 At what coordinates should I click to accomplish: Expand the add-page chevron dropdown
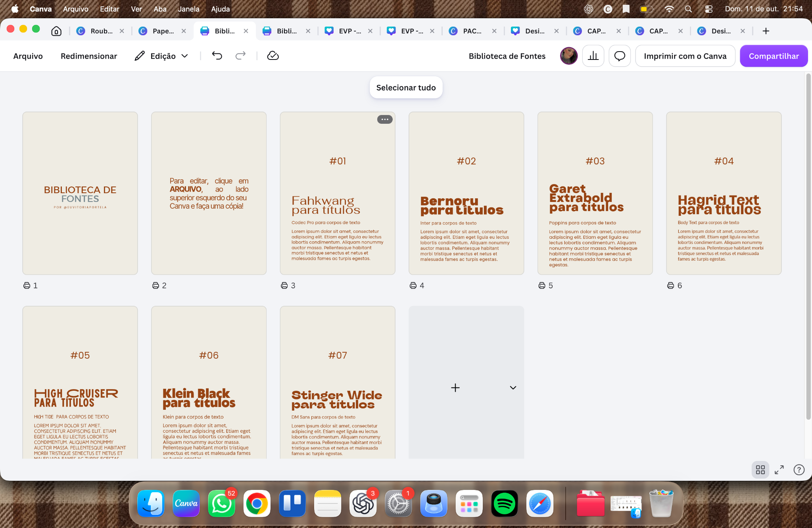coord(513,388)
